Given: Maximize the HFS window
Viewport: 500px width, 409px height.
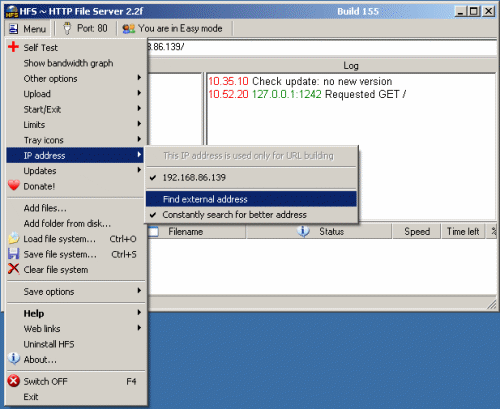Looking at the screenshot, I should tap(474, 11).
